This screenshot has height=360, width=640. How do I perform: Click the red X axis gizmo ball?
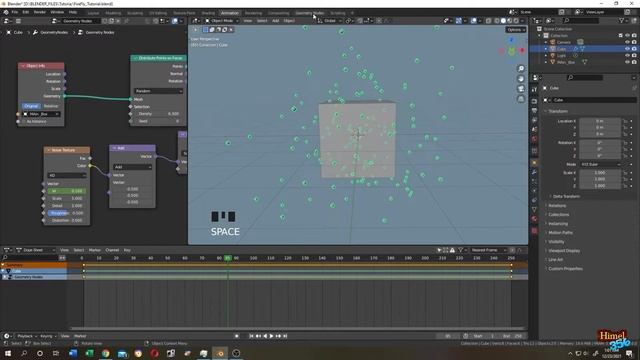pyautogui.click(x=522, y=50)
